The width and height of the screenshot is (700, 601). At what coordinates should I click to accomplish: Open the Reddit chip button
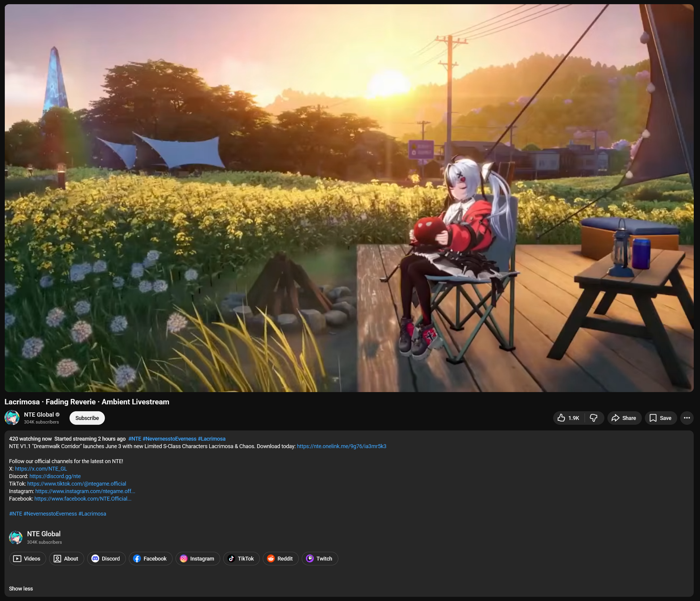pyautogui.click(x=281, y=559)
